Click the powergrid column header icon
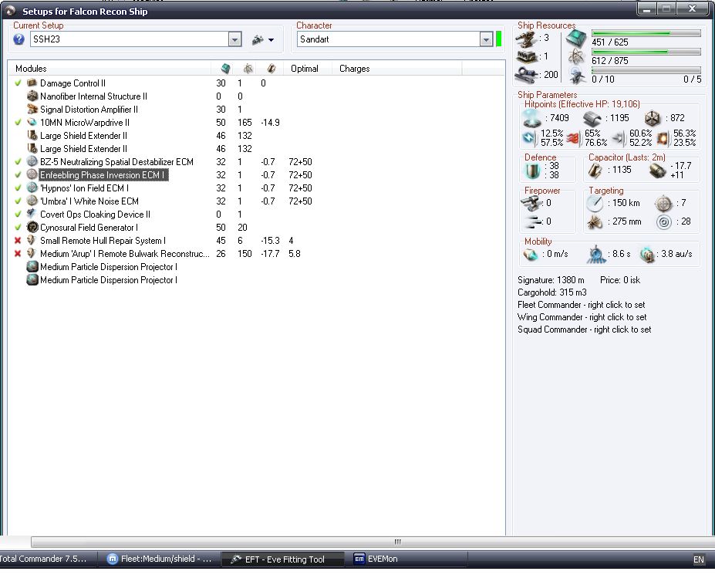The image size is (715, 588). click(x=248, y=69)
